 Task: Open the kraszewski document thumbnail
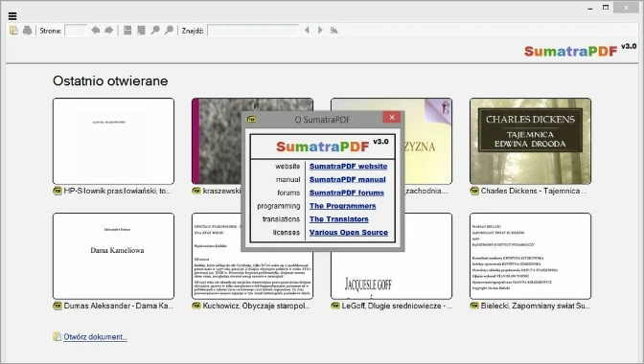pyautogui.click(x=217, y=141)
